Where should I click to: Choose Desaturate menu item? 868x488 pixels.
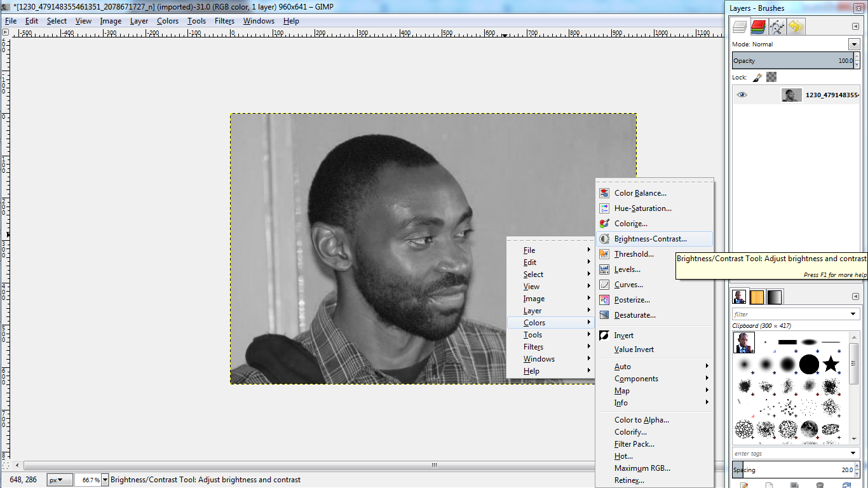(x=654, y=315)
